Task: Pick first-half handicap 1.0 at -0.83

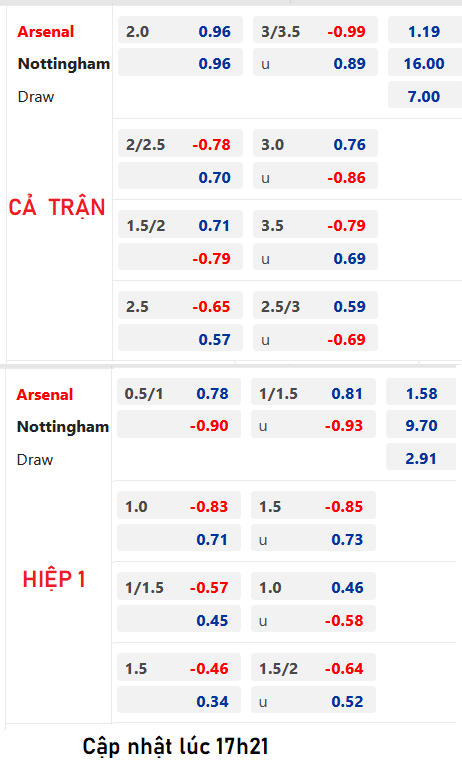Action: (x=179, y=506)
